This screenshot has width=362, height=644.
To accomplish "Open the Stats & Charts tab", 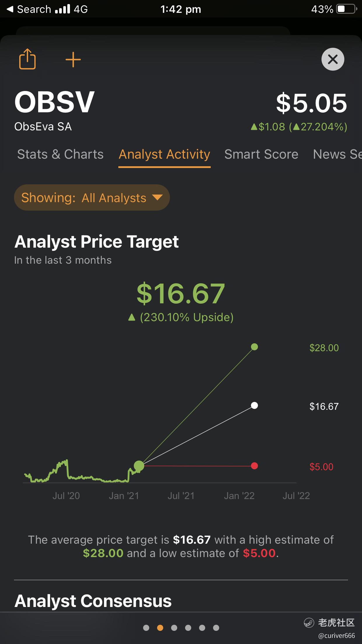I will click(x=60, y=154).
